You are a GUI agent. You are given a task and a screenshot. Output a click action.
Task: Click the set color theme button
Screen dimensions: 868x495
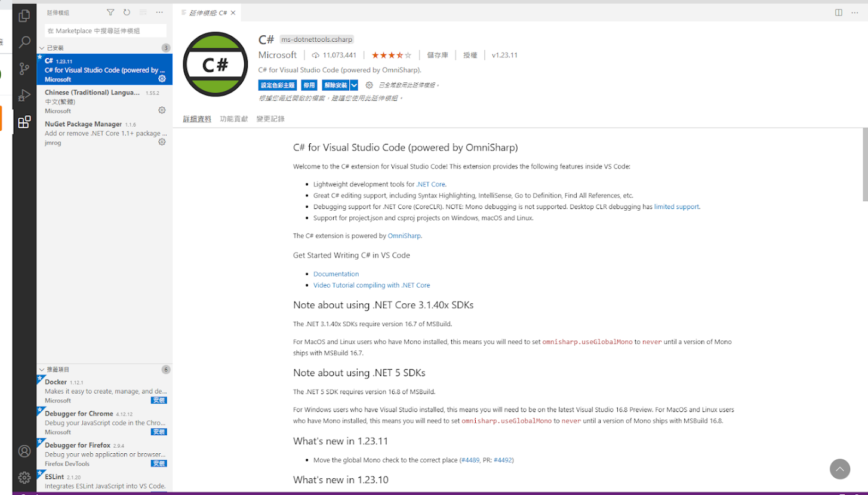(x=277, y=85)
